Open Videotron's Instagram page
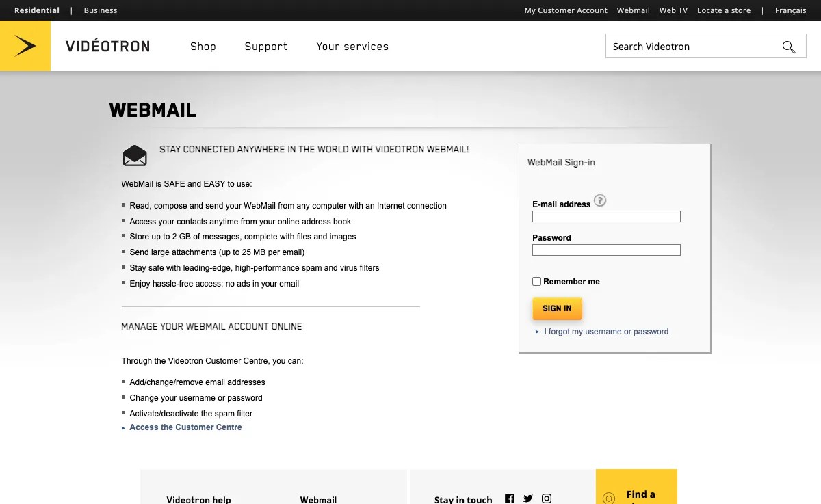 click(545, 499)
